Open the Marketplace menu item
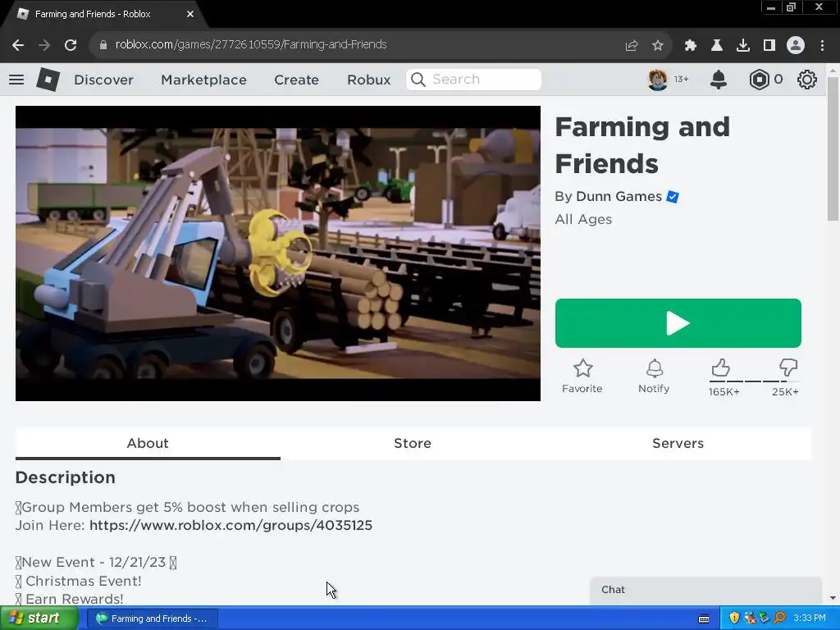 click(x=203, y=80)
